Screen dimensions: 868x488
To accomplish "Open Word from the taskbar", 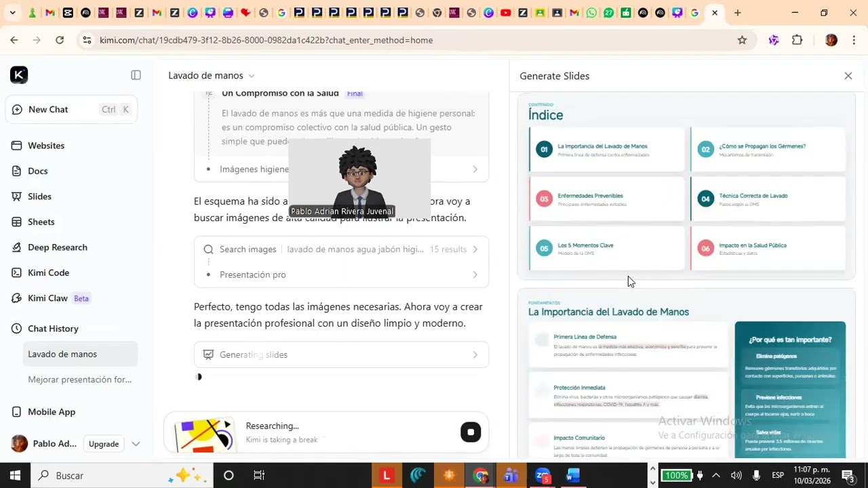I will [574, 476].
